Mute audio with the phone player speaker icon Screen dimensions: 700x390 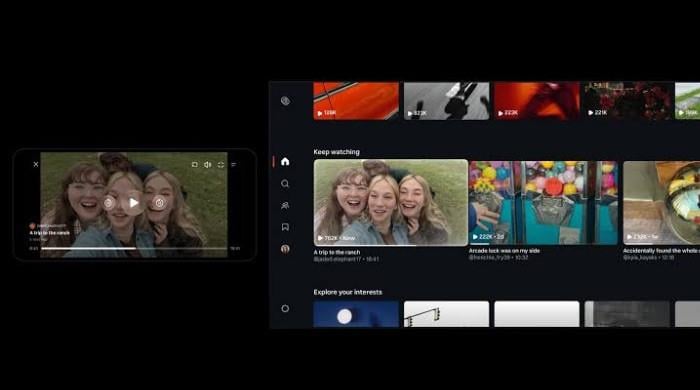208,165
